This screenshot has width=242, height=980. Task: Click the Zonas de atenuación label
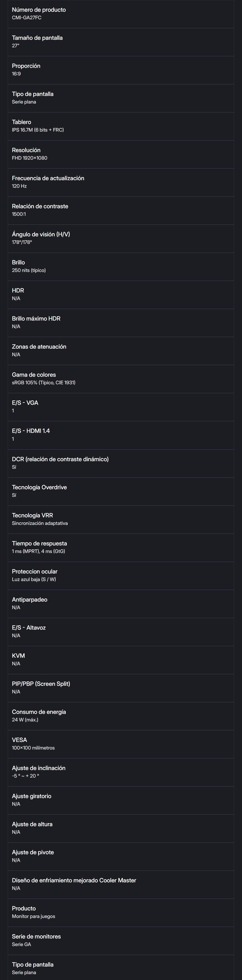[39, 347]
